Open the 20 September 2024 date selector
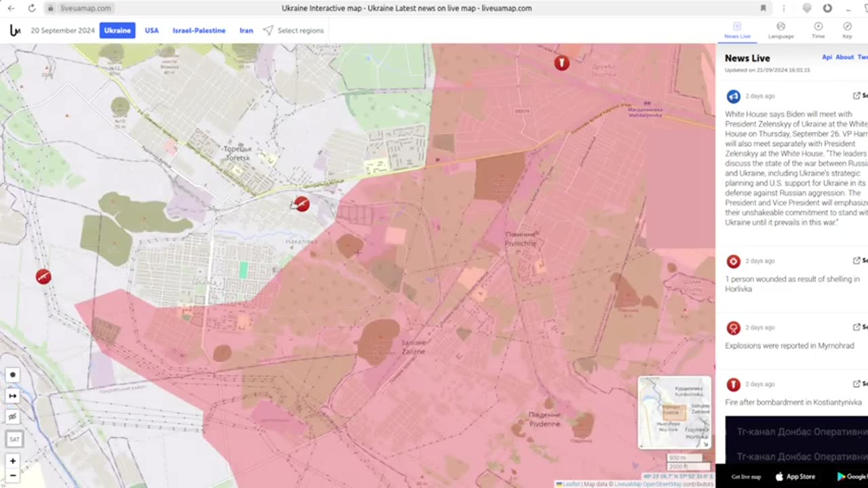 point(62,30)
